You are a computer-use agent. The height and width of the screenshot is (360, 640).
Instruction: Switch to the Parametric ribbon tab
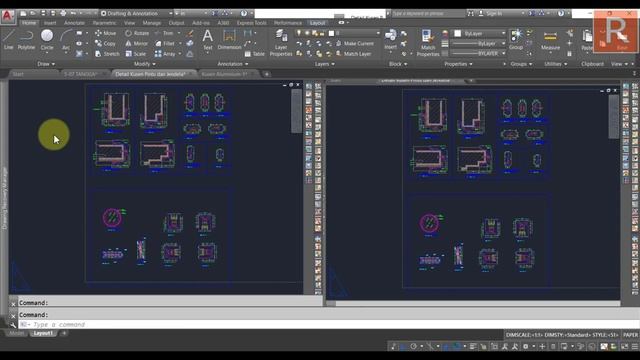click(x=104, y=23)
